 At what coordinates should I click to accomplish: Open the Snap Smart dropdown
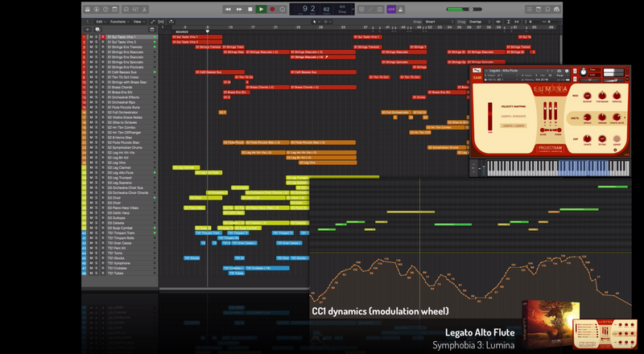coord(440,22)
